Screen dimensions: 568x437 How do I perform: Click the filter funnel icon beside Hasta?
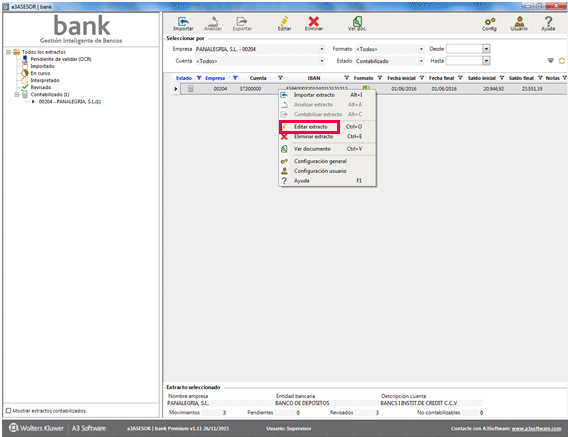click(x=551, y=61)
